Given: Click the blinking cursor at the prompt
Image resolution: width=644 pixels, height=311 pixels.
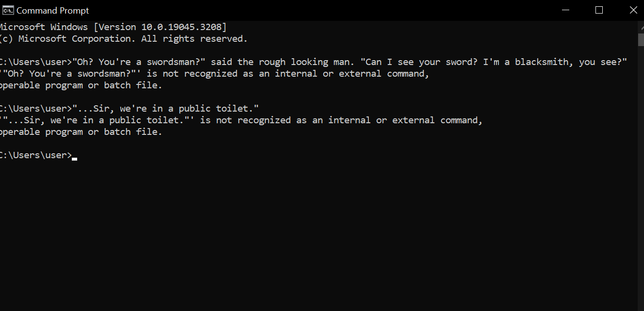Looking at the screenshot, I should (74, 158).
